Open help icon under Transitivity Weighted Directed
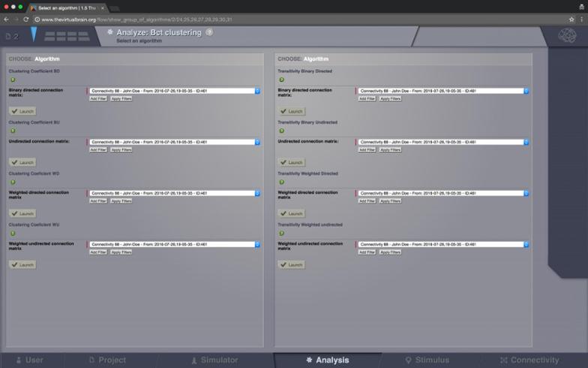The height and width of the screenshot is (368, 588). point(281,182)
